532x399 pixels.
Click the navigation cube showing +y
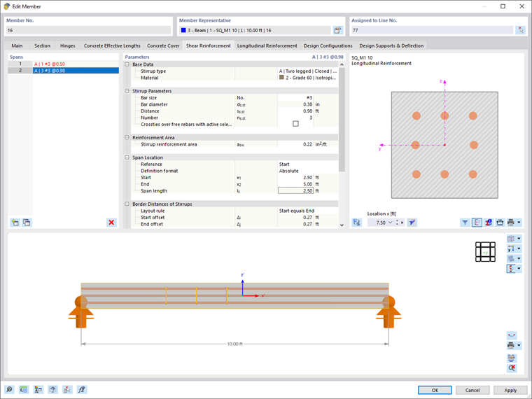[485, 252]
